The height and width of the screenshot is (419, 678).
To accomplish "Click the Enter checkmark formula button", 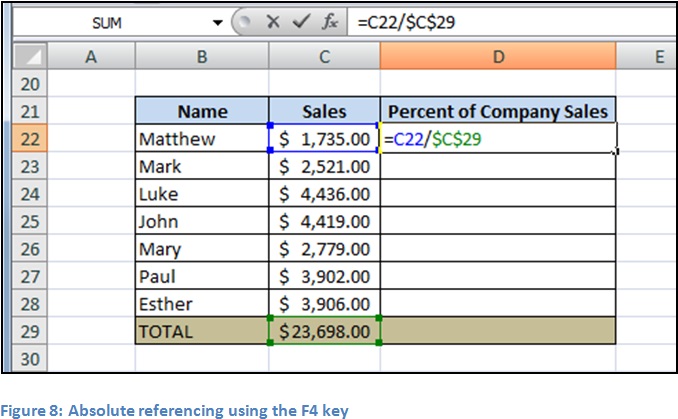I will tap(301, 22).
